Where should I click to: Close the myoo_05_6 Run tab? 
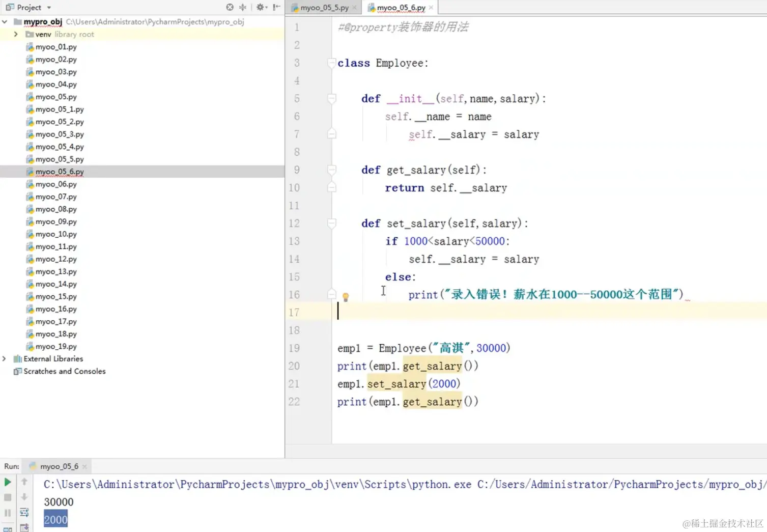point(84,466)
